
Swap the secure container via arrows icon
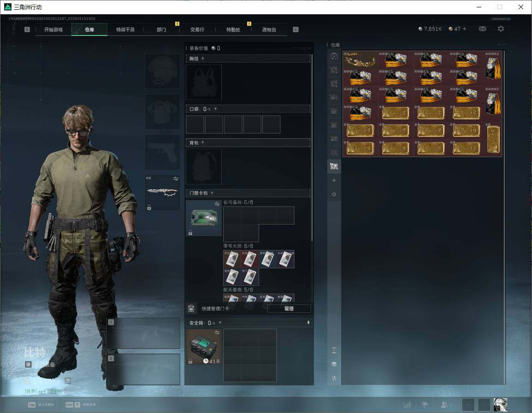[217, 332]
